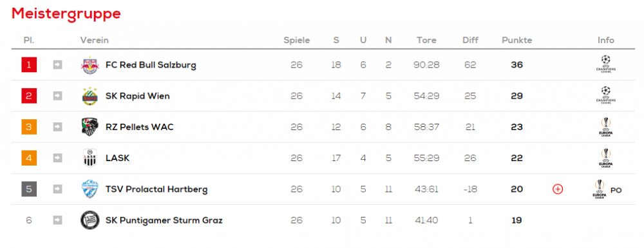Expand red plus info for Hartberg

pos(558,189)
